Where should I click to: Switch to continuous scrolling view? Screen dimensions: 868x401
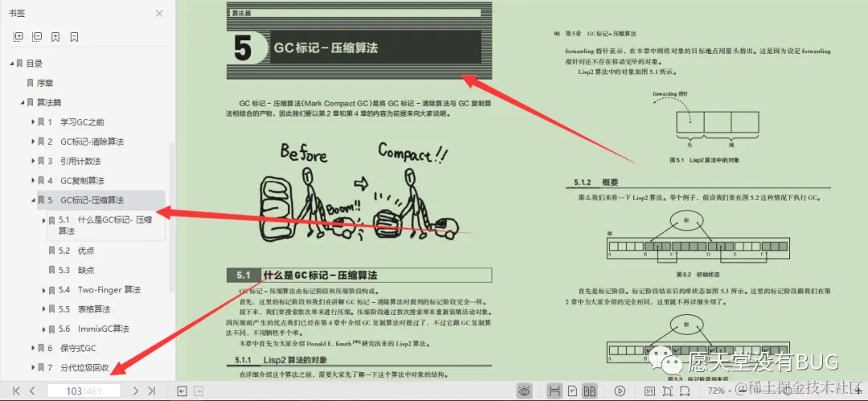point(555,391)
